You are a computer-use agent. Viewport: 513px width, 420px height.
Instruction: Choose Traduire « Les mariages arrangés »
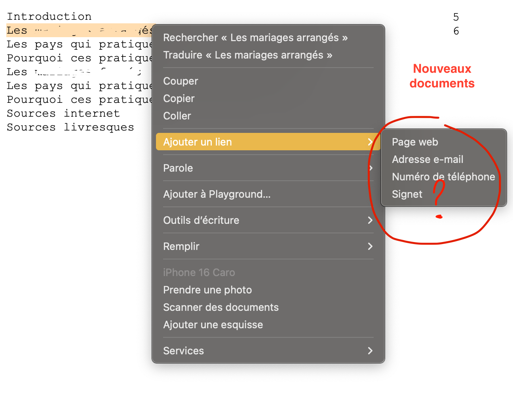(x=247, y=55)
